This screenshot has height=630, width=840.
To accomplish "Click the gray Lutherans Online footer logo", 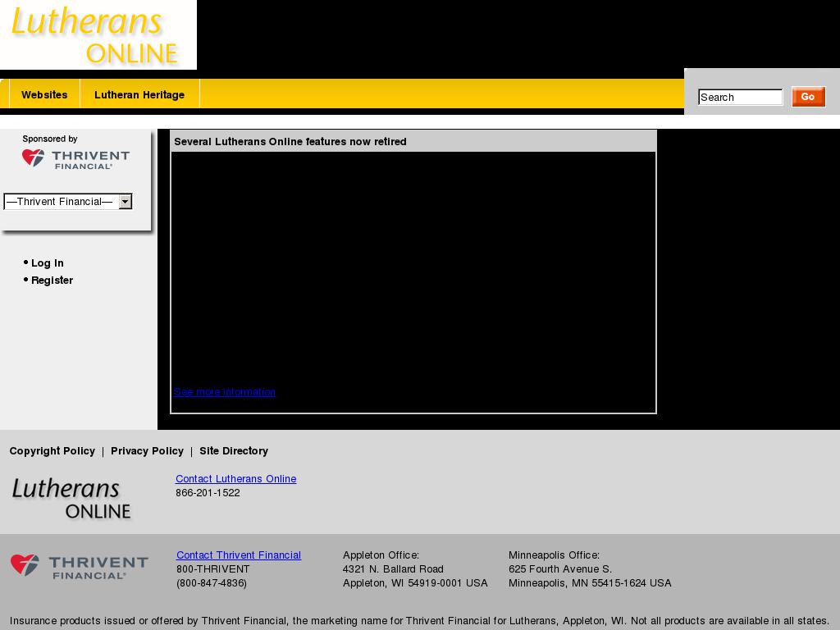I will coord(72,498).
